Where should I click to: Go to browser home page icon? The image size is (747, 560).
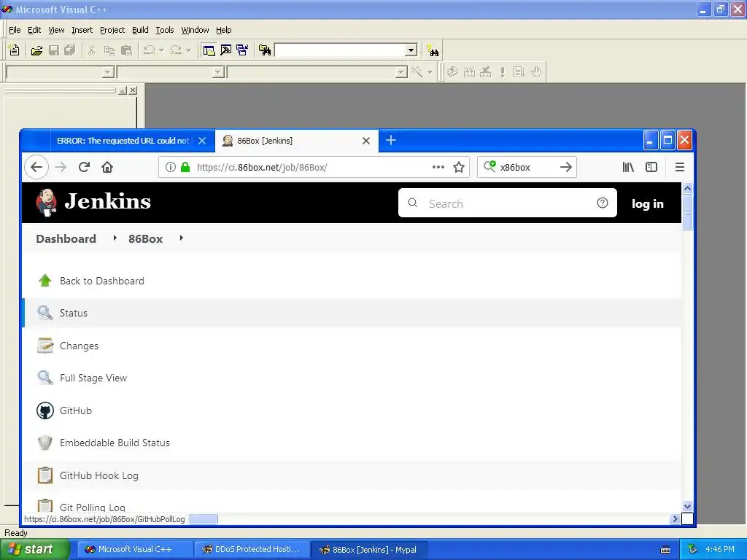[x=107, y=167]
